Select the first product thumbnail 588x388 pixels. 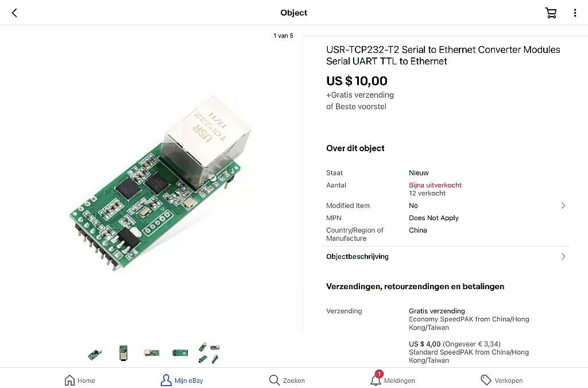pos(94,352)
